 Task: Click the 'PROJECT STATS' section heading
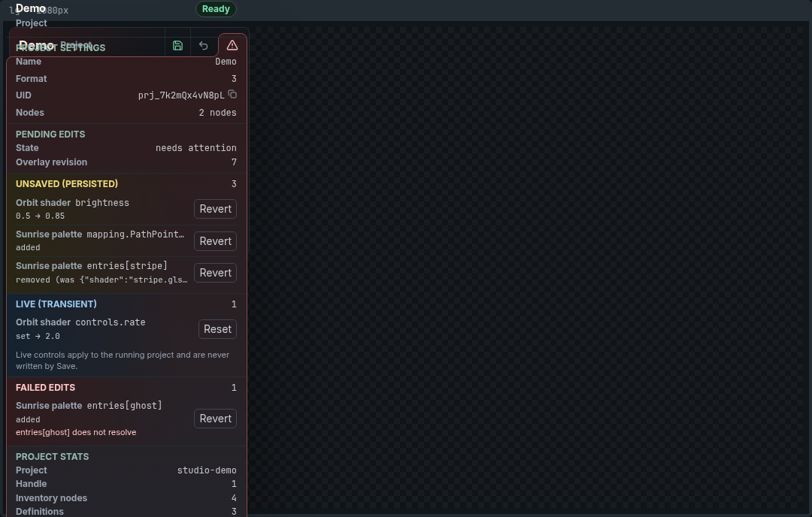(52, 456)
